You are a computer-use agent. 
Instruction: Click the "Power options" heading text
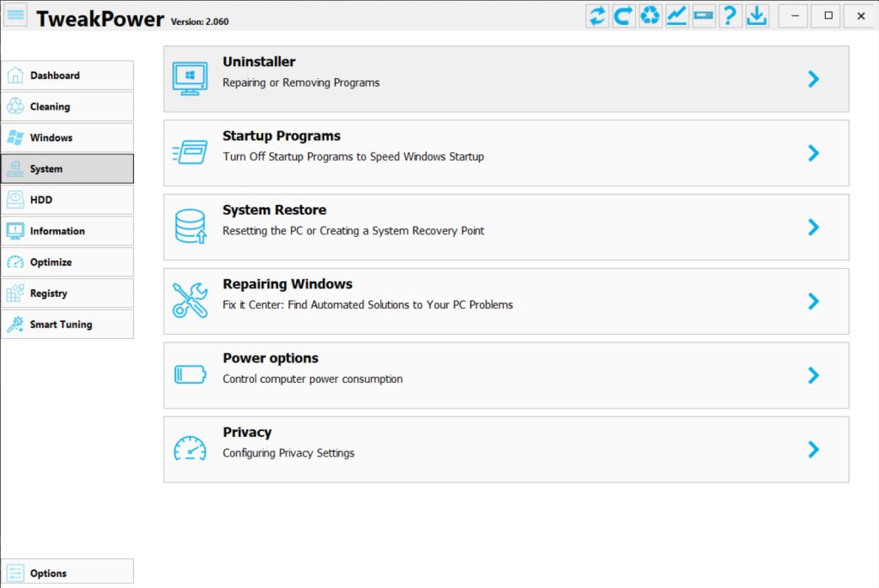pos(270,358)
